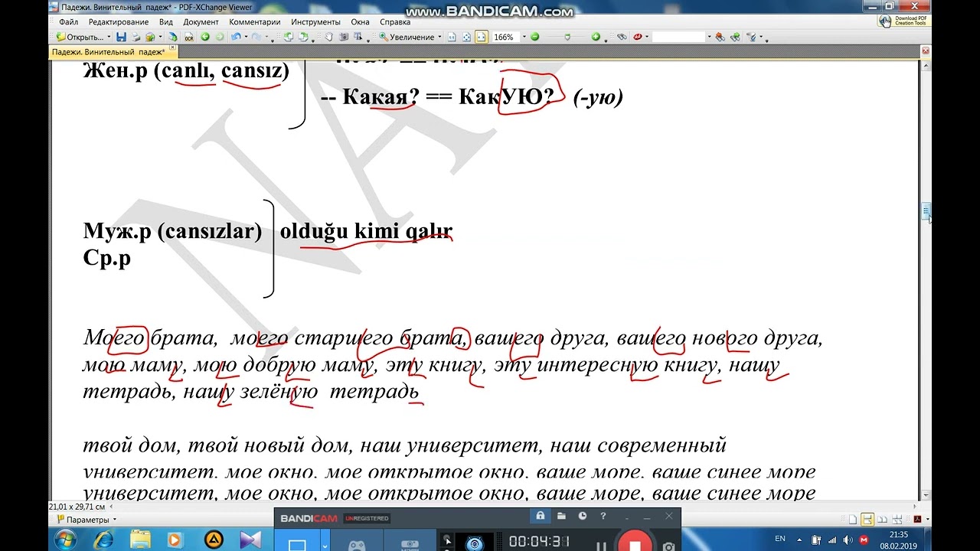Screen dimensions: 980x551
Task: Click the scan document icon
Action: click(172, 37)
